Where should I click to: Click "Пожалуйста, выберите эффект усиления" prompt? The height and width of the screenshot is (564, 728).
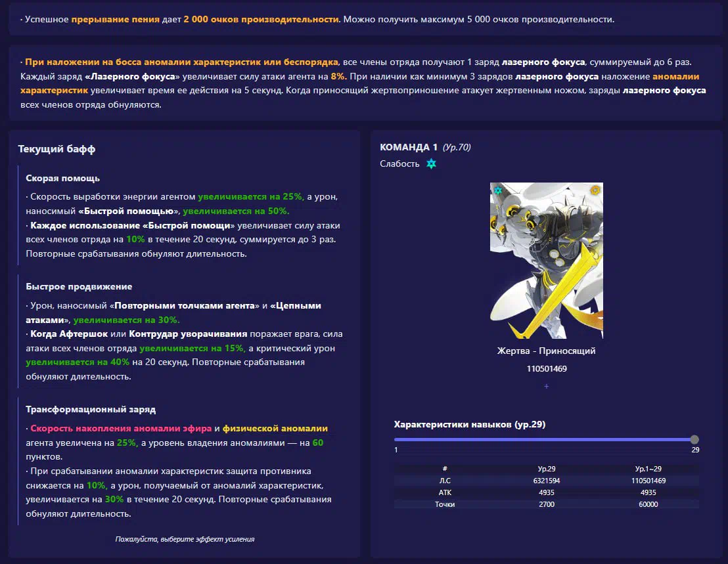click(x=185, y=539)
